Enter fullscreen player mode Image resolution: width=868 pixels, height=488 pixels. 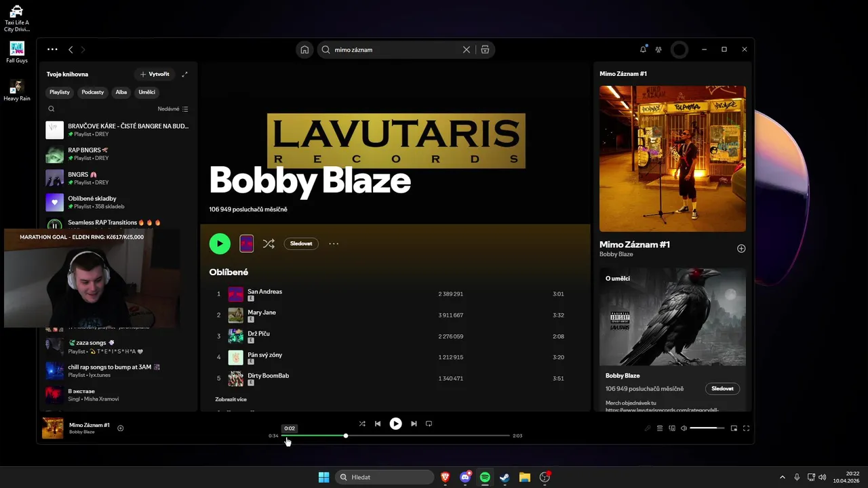[746, 428]
